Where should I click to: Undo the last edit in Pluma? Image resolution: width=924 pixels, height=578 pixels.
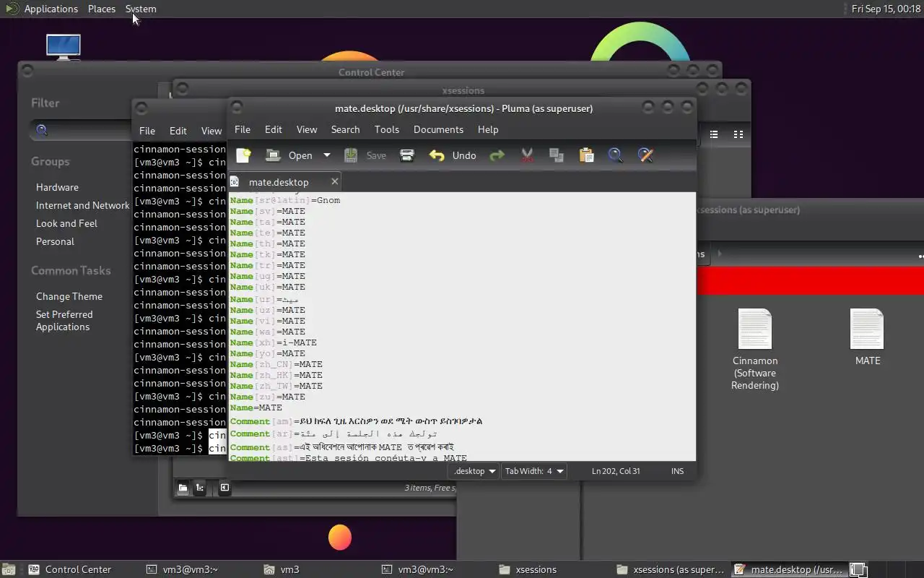tap(453, 155)
